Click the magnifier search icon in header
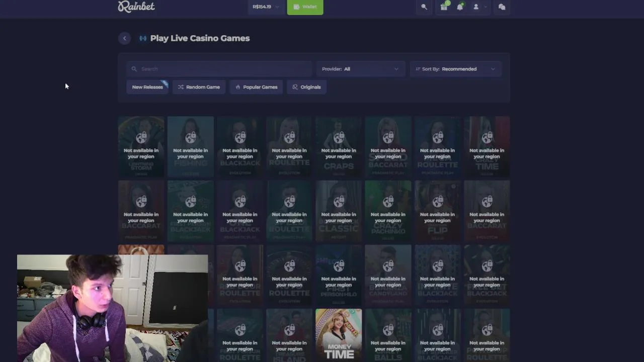Viewport: 644px width, 362px height. point(424,7)
